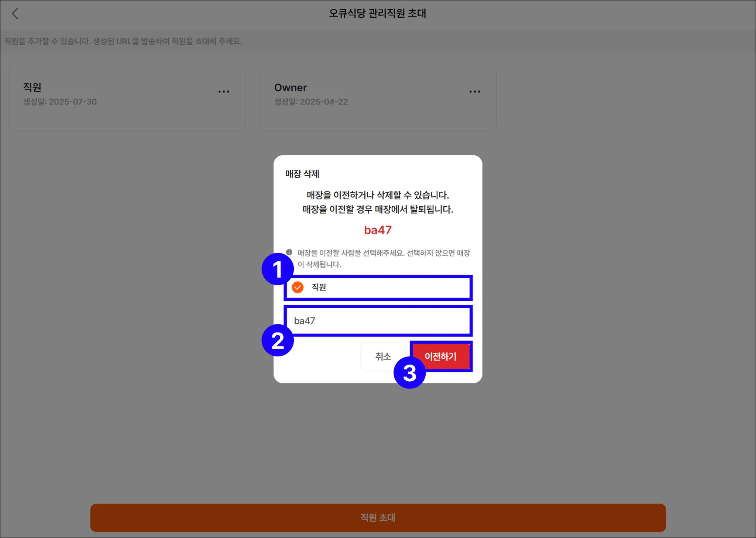Click the numbered circle 2 marker
This screenshot has width=756, height=538.
pyautogui.click(x=277, y=340)
